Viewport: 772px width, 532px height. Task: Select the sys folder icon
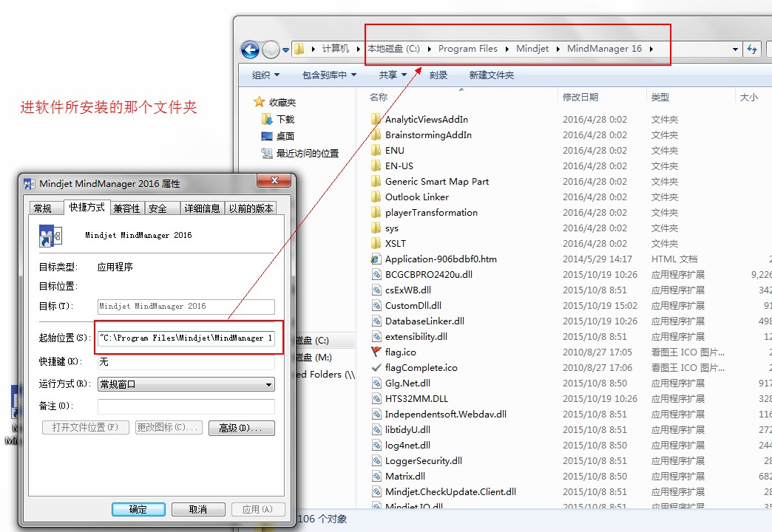(376, 228)
